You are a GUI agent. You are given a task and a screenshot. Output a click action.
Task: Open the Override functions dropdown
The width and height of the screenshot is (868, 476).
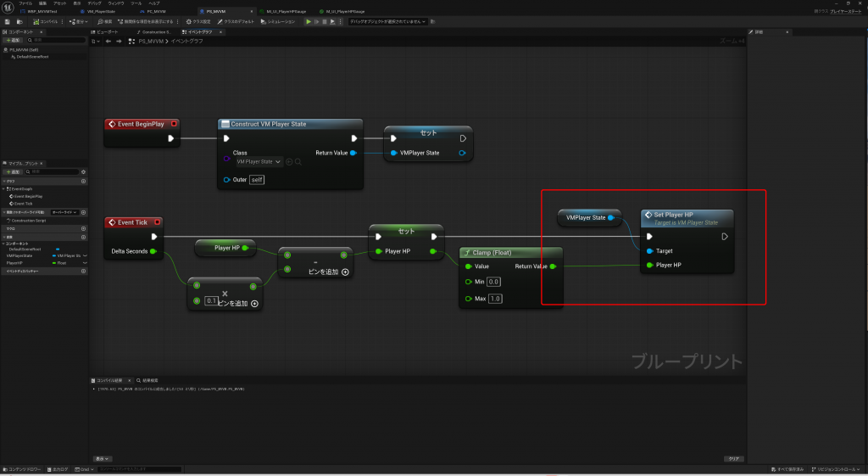[64, 212]
